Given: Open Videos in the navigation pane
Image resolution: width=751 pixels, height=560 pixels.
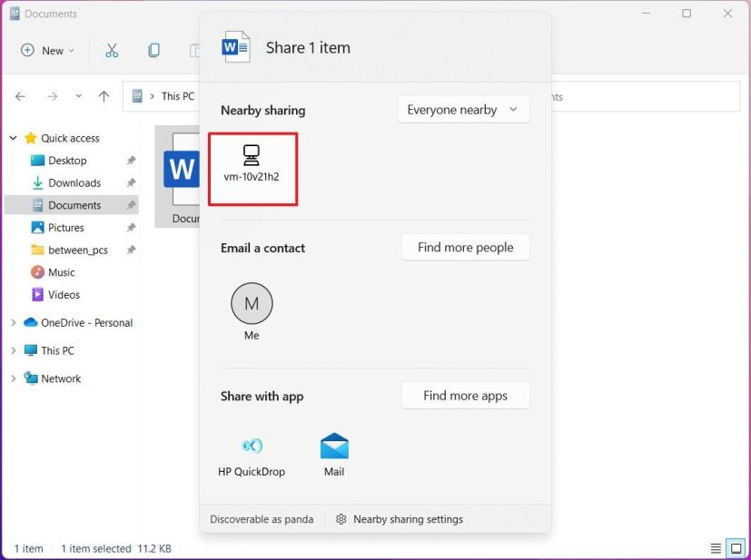Looking at the screenshot, I should [x=64, y=294].
